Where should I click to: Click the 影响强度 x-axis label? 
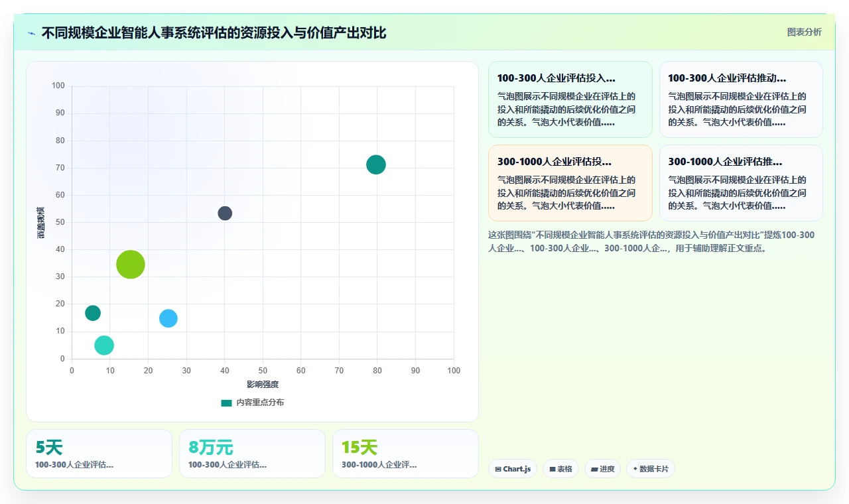pyautogui.click(x=263, y=385)
